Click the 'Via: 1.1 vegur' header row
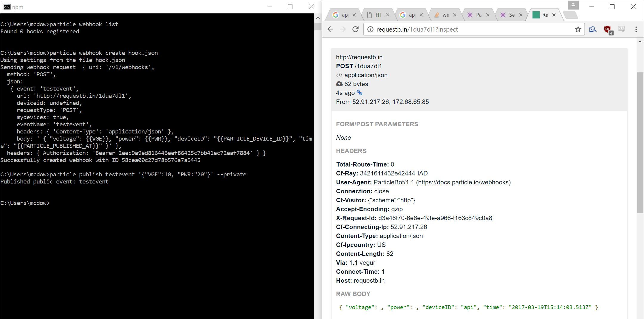 (355, 263)
